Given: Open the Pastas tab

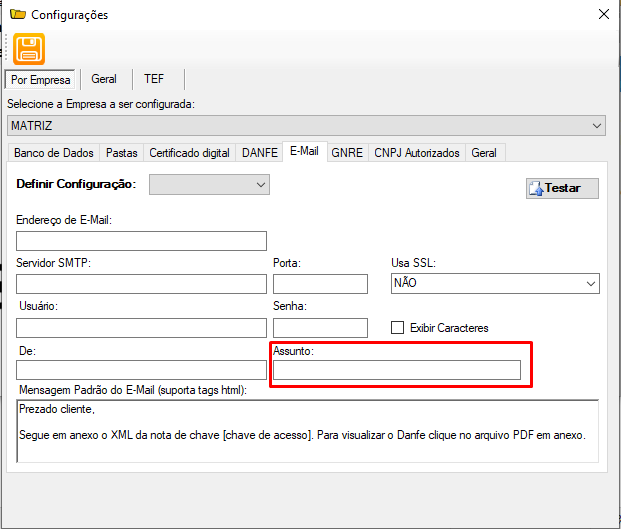Looking at the screenshot, I should click(122, 153).
